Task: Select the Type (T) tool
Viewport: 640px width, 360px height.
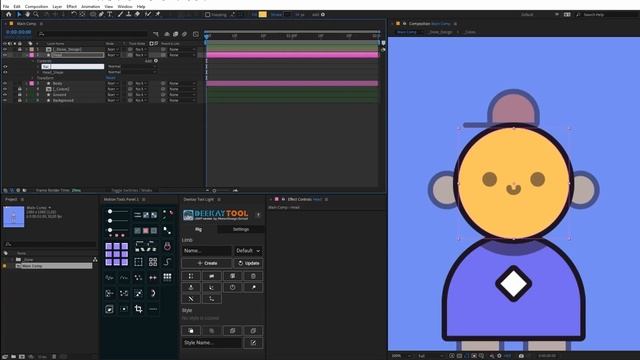Action: coord(109,14)
